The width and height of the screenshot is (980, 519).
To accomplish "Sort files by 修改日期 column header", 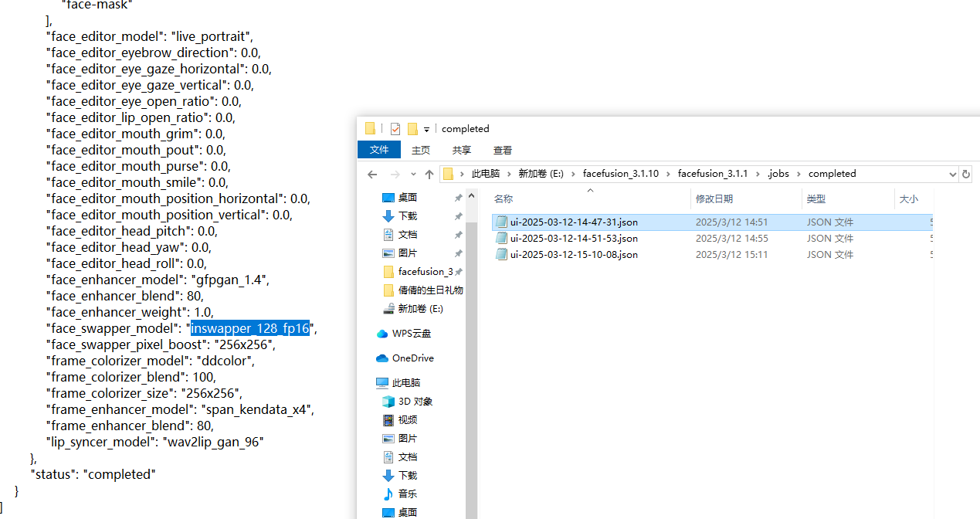I will click(x=714, y=199).
